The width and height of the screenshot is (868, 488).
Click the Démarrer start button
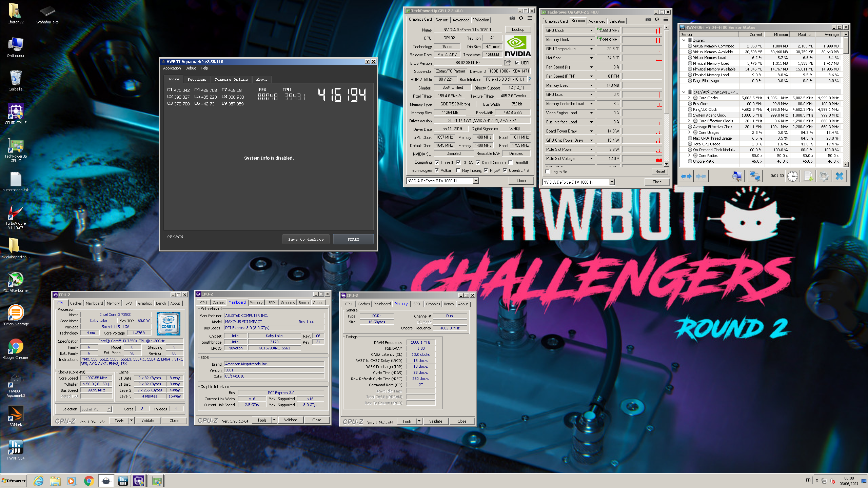14,481
